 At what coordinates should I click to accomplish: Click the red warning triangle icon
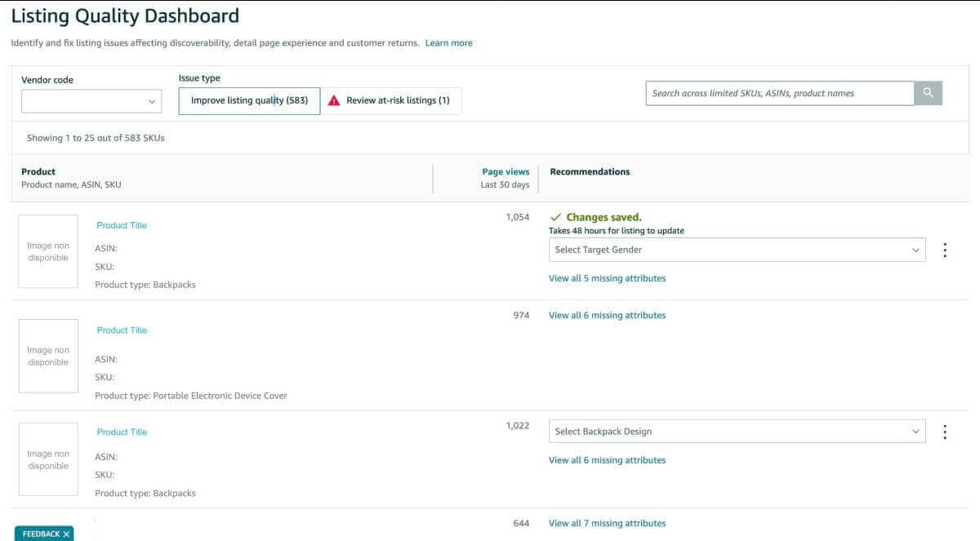click(334, 100)
